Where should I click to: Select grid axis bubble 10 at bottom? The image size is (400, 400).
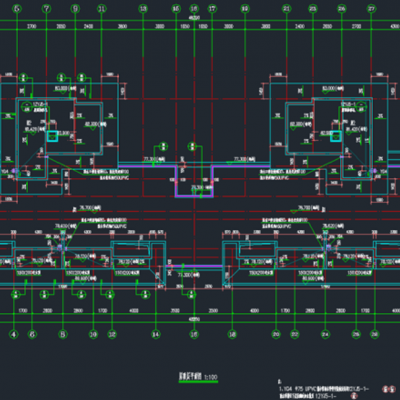point(93,334)
